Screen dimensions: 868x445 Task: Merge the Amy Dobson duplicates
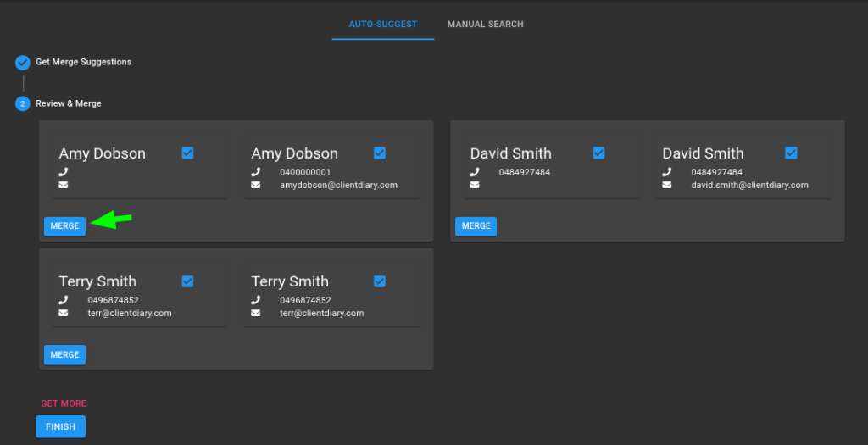click(x=64, y=226)
